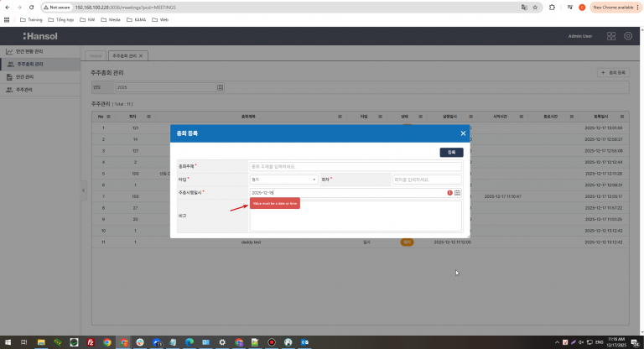This screenshot has width=644, height=349.
Task: Open the settings gear in Hansol header
Action: pyautogui.click(x=628, y=36)
